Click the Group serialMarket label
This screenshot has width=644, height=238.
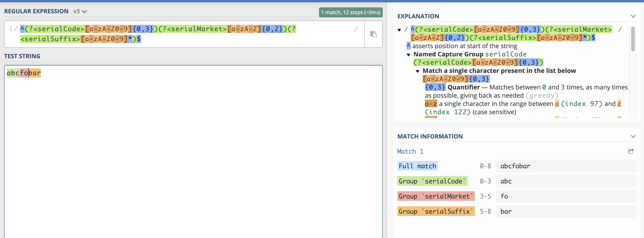(x=436, y=196)
